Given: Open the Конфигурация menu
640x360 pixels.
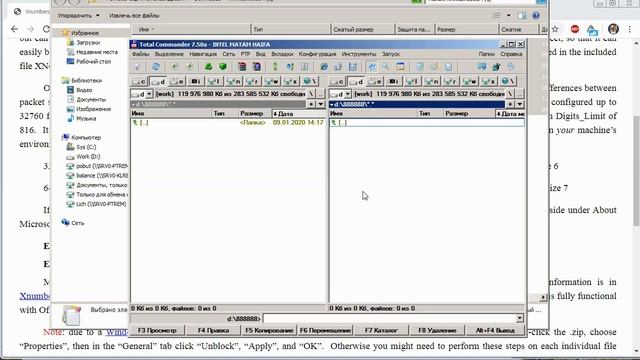Looking at the screenshot, I should [317, 54].
